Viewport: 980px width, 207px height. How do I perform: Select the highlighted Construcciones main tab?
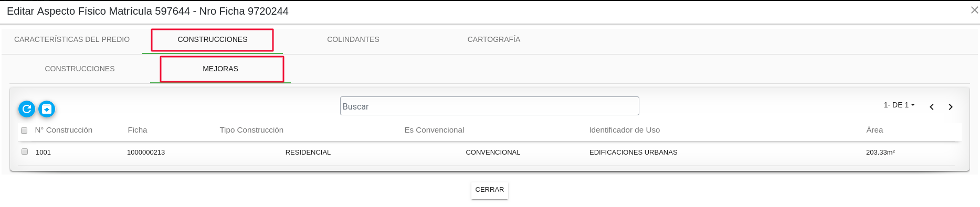point(213,39)
